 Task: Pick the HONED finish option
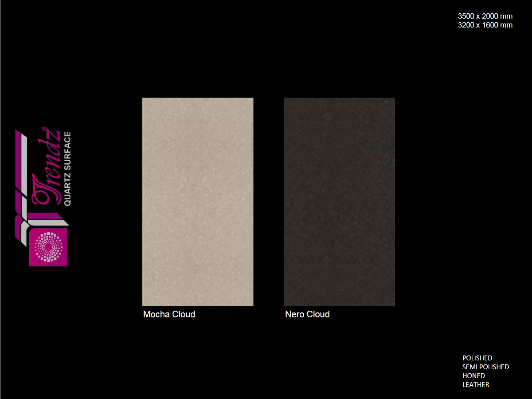coord(473,375)
